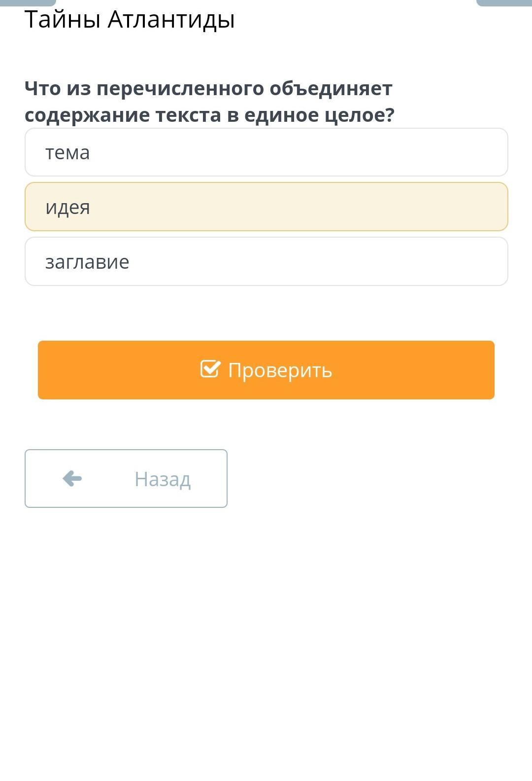This screenshot has width=532, height=781.
Task: Click the Проверить text label
Action: pyautogui.click(x=280, y=370)
